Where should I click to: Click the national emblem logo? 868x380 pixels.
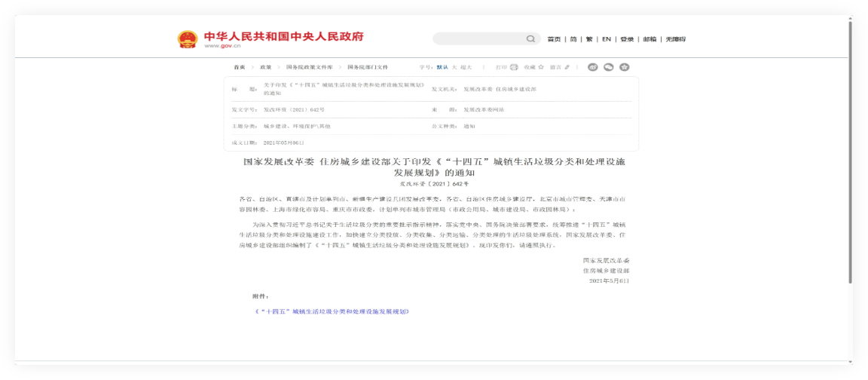(187, 39)
